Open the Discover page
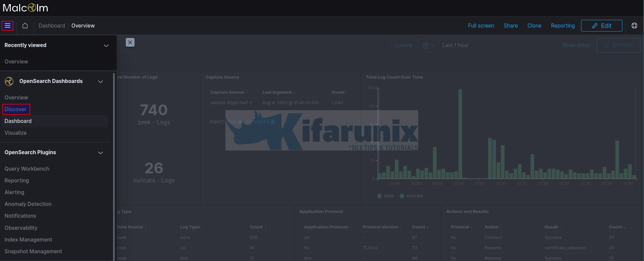The width and height of the screenshot is (644, 261). click(15, 110)
